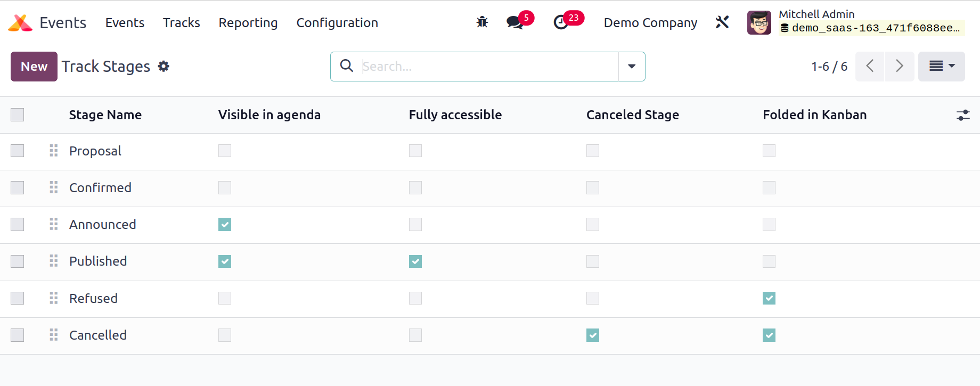Open the Confirmed stage record
The image size is (980, 386).
pyautogui.click(x=100, y=187)
